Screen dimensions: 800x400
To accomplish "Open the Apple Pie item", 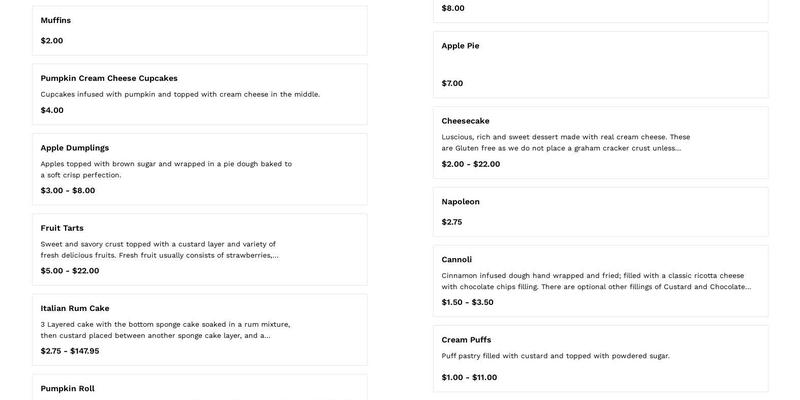I will (461, 45).
